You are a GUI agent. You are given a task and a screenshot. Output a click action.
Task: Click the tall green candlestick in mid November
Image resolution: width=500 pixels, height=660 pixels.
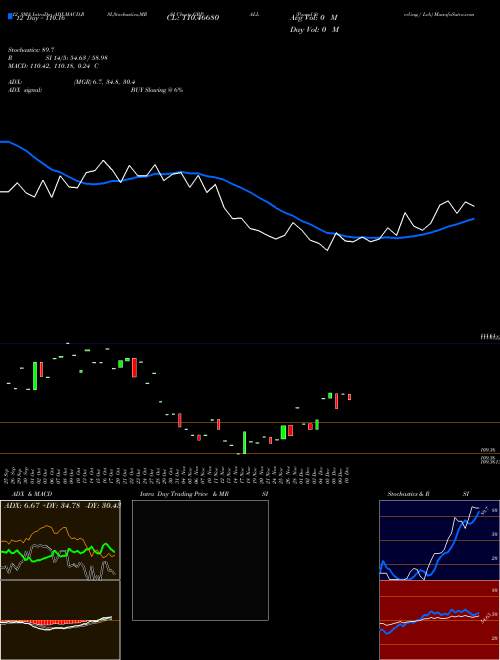pos(244,442)
